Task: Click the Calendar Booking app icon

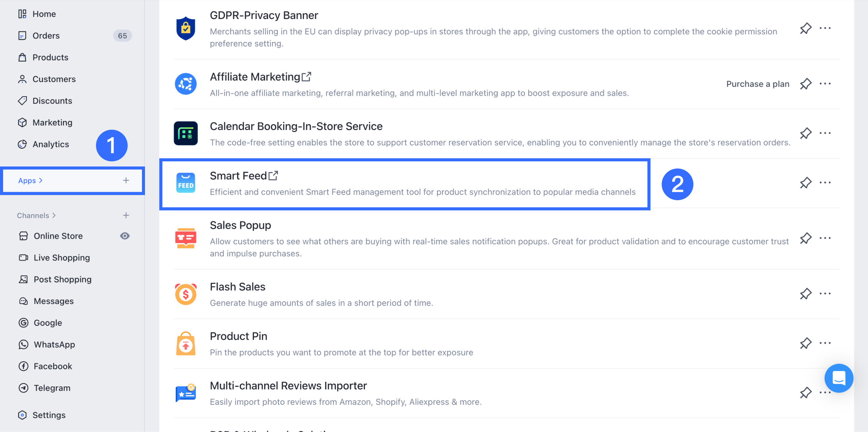Action: click(x=186, y=133)
